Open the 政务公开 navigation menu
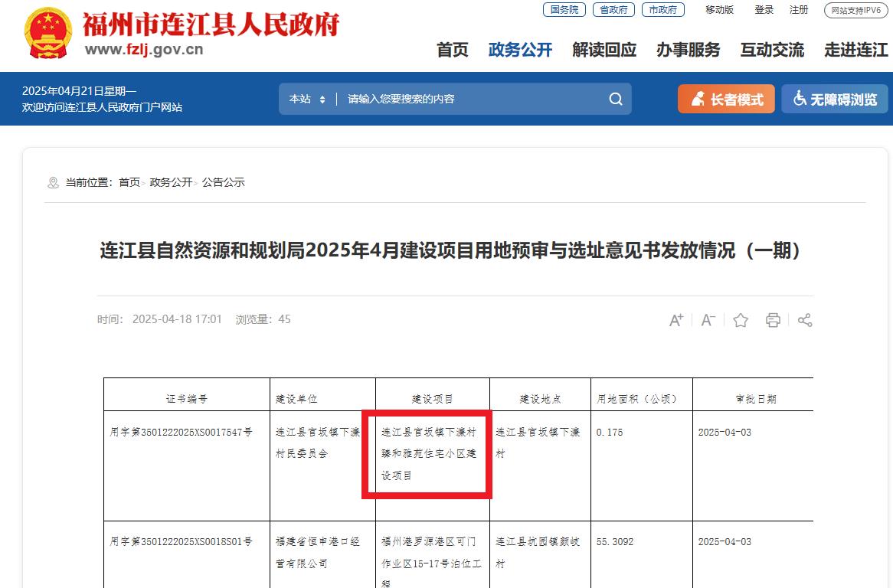This screenshot has height=588, width=893. (521, 50)
